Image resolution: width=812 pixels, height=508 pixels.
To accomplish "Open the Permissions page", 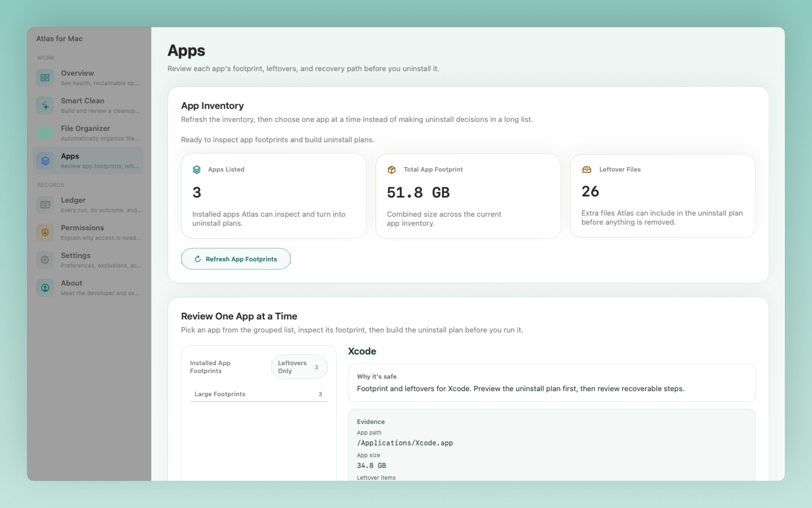I will pyautogui.click(x=88, y=232).
